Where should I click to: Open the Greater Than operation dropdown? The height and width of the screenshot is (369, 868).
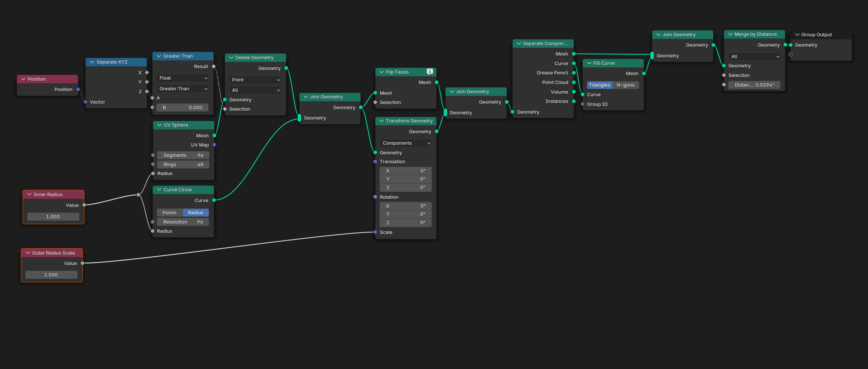(182, 88)
